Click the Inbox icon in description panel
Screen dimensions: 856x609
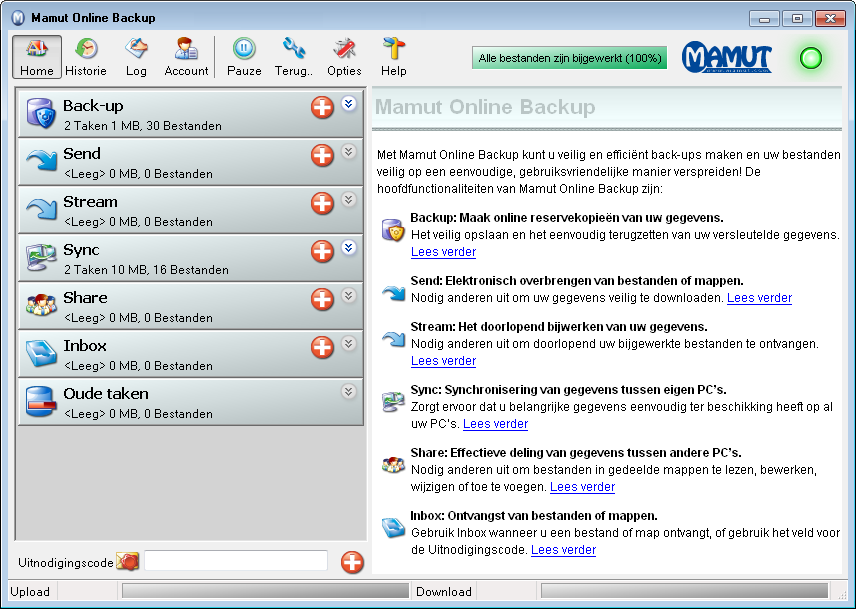pyautogui.click(x=393, y=528)
